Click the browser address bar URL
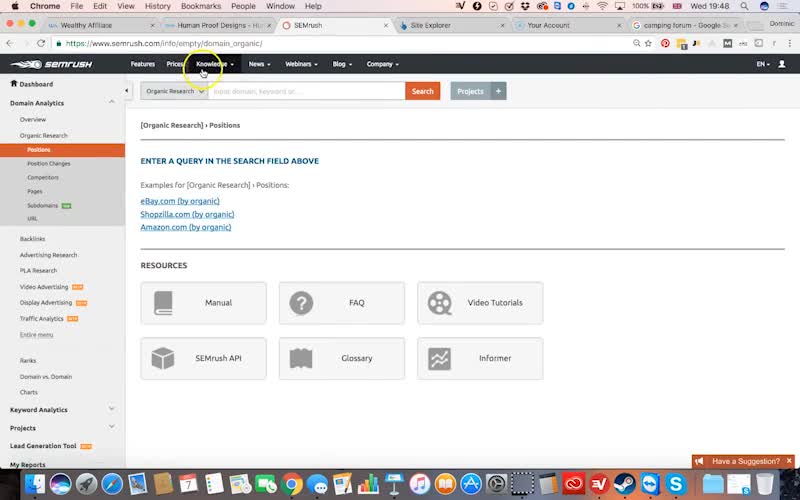Screen dimensions: 800x500 (164, 43)
